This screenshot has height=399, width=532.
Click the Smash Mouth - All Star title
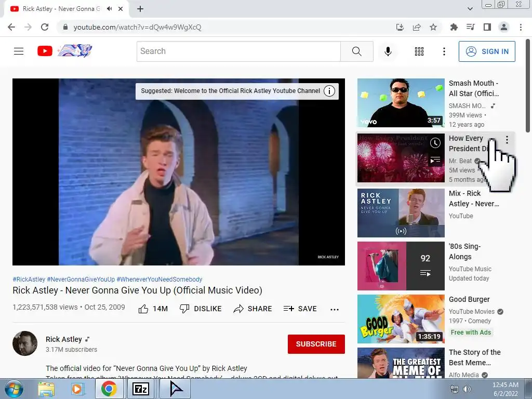[474, 88]
